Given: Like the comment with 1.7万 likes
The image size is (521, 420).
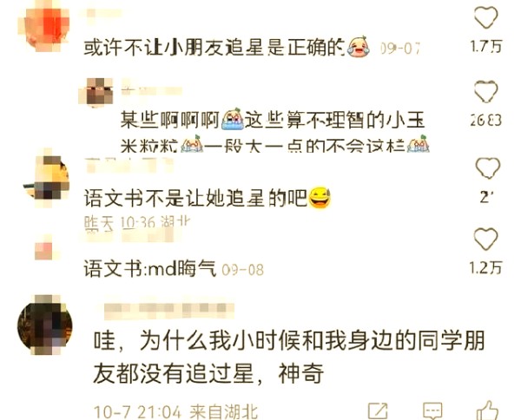Looking at the screenshot, I should coord(485,17).
